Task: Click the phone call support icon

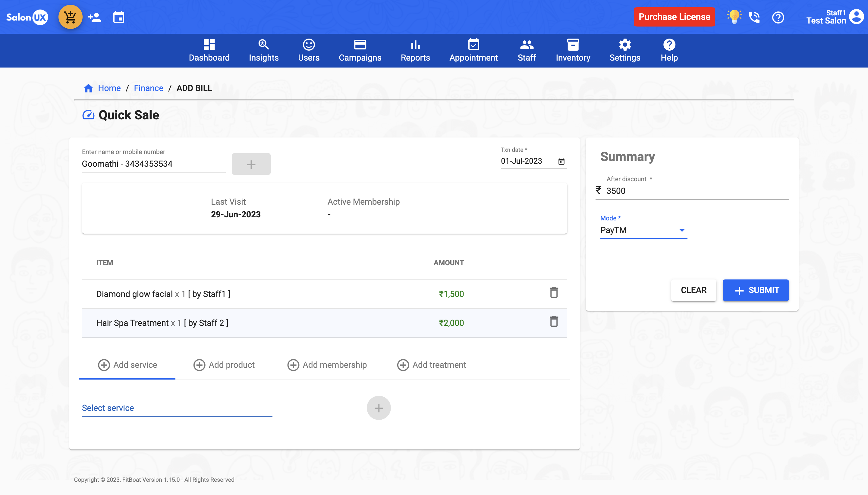Action: point(754,17)
